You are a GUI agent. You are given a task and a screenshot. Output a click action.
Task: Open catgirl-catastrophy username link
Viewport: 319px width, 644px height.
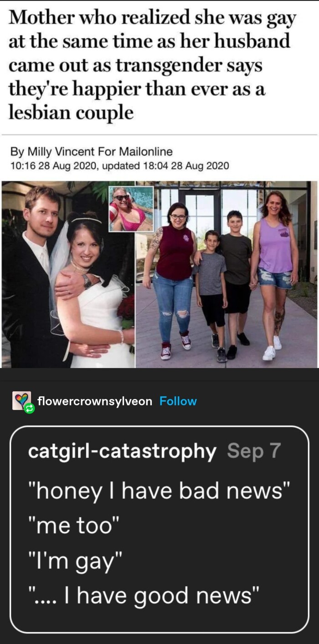click(122, 451)
